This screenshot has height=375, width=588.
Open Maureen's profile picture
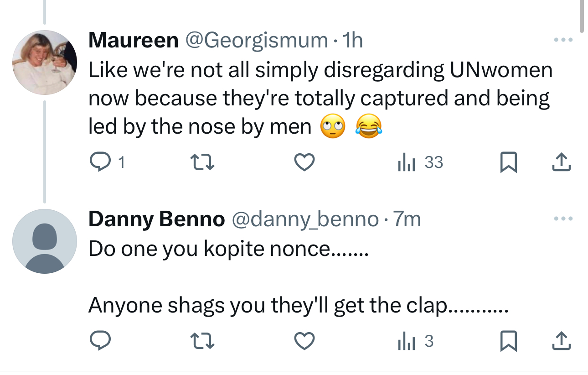pos(44,62)
